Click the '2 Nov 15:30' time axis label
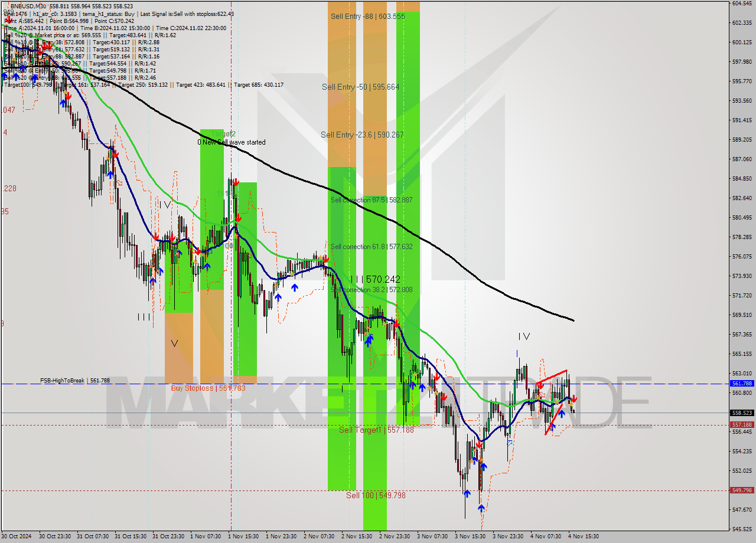756x543 pixels. click(x=357, y=537)
